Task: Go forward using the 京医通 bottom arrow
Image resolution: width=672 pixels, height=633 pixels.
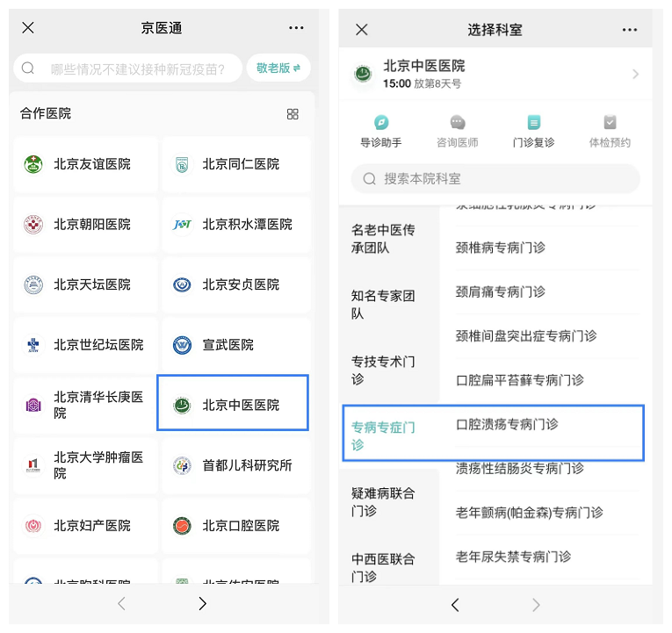Action: point(203,603)
